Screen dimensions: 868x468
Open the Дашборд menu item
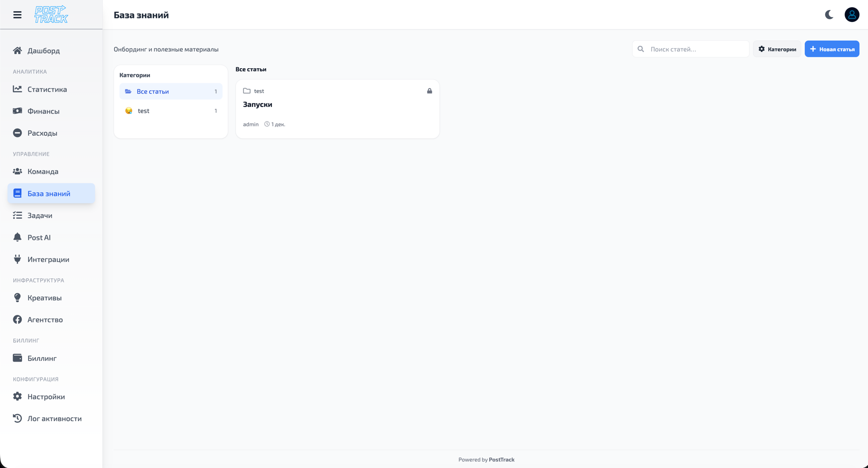coord(44,51)
